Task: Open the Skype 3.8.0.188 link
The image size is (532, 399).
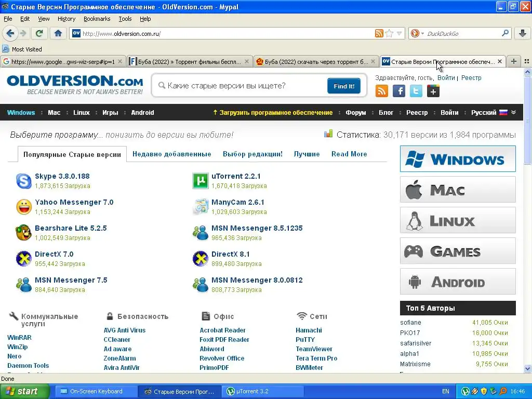Action: 62,176
